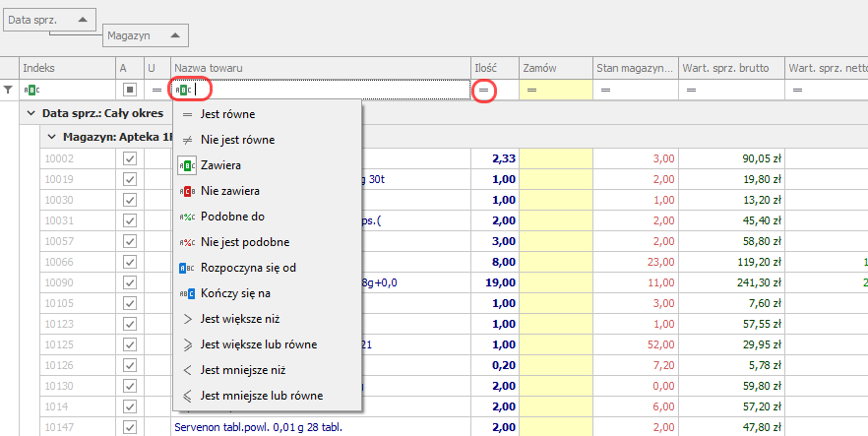Select the Zawiera filter option
The width and height of the screenshot is (868, 436).
pos(221,165)
